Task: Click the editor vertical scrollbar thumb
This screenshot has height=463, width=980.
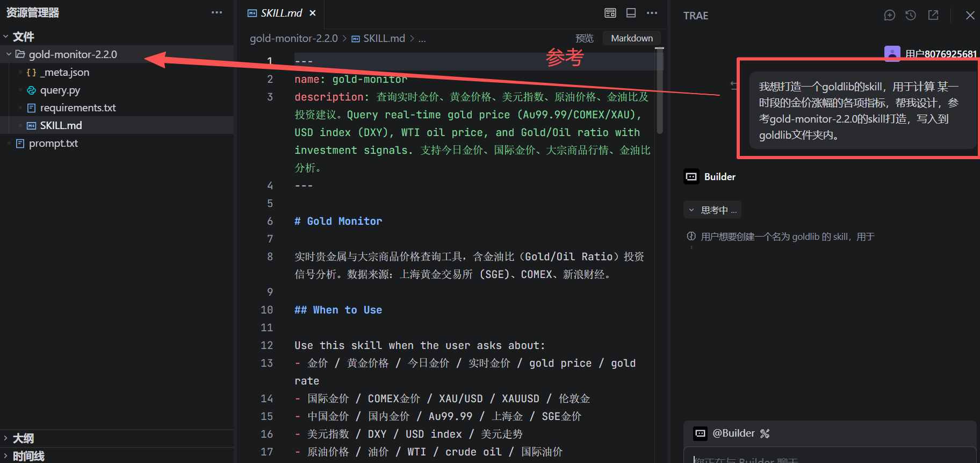Action: [660, 90]
